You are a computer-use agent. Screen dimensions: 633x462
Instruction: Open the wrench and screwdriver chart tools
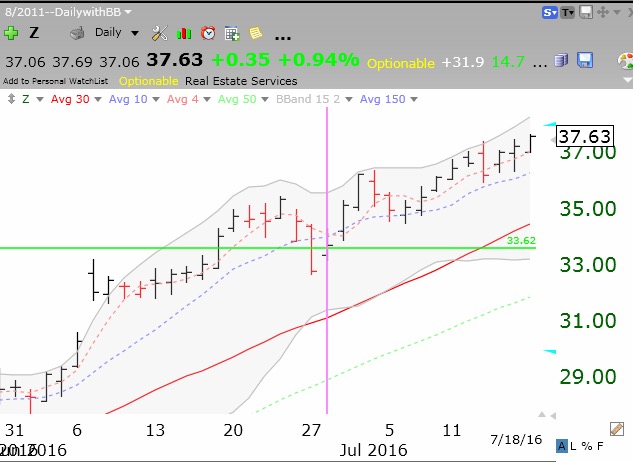tap(159, 33)
